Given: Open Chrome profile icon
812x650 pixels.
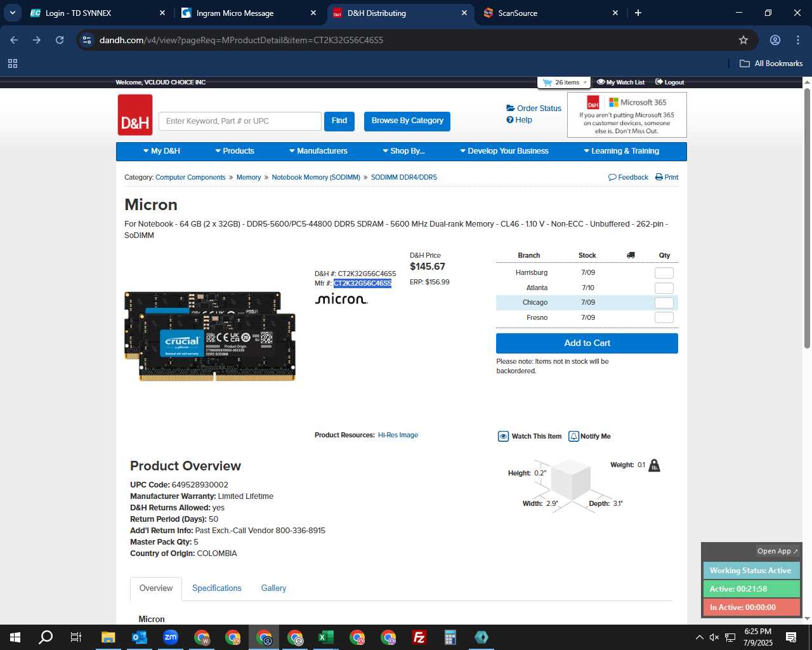Looking at the screenshot, I should pyautogui.click(x=775, y=40).
